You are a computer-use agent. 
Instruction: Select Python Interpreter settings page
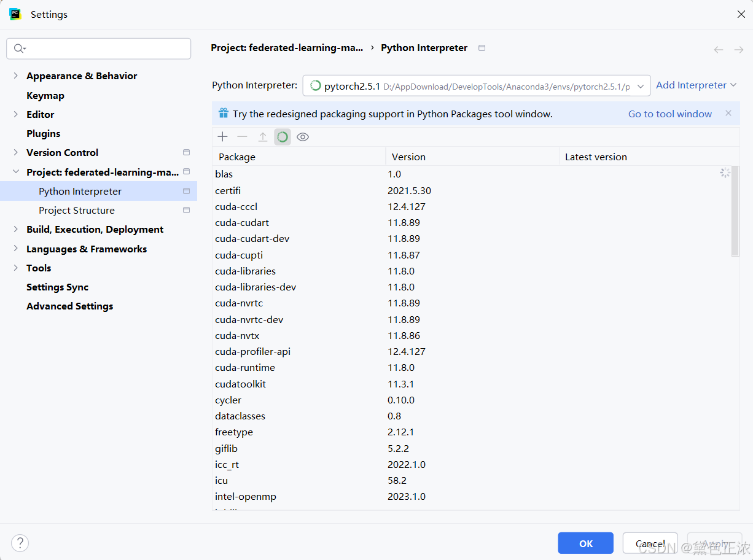pyautogui.click(x=80, y=191)
